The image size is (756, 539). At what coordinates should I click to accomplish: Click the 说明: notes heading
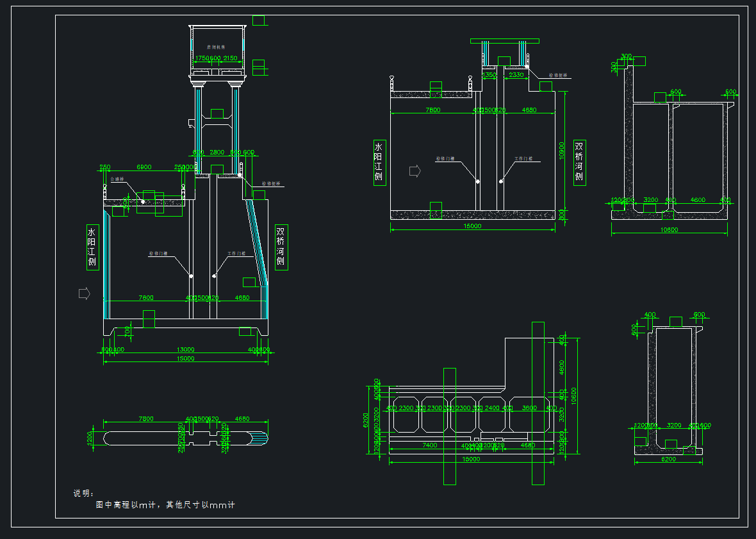[x=84, y=493]
